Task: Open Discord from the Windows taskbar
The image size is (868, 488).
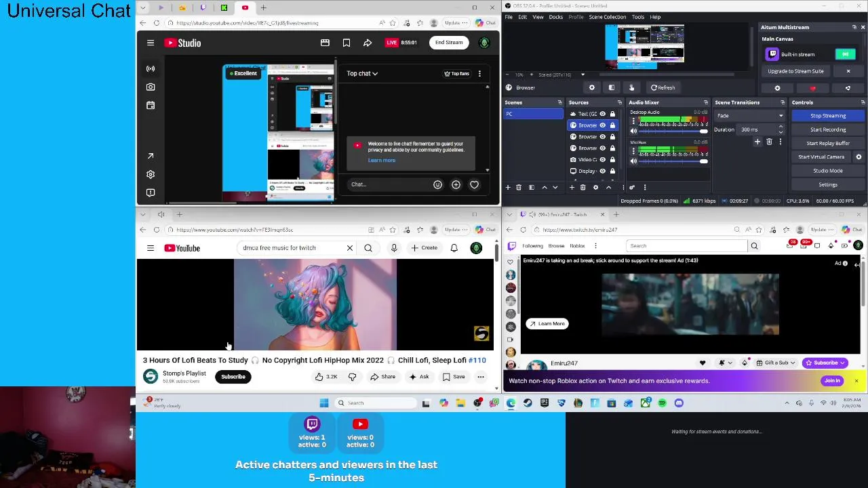Action: pyautogui.click(x=679, y=403)
